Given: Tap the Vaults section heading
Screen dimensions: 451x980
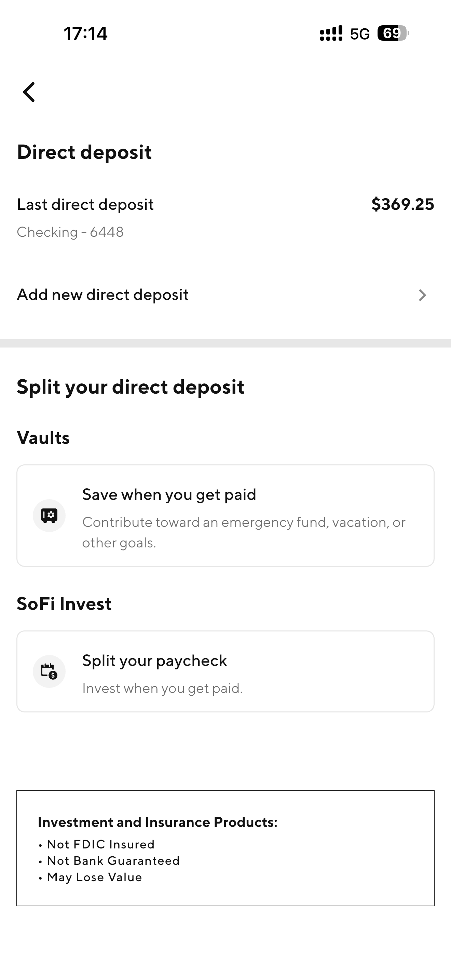Looking at the screenshot, I should click(43, 437).
